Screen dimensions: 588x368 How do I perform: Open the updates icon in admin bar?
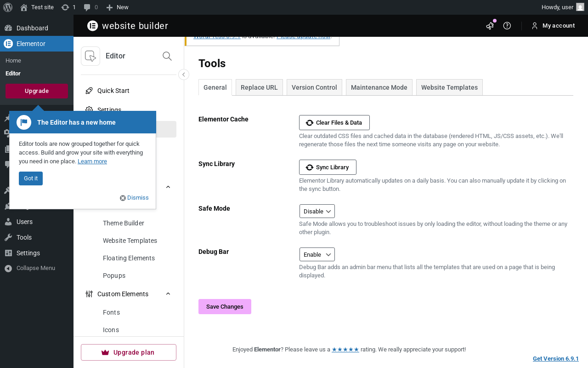[x=65, y=7]
